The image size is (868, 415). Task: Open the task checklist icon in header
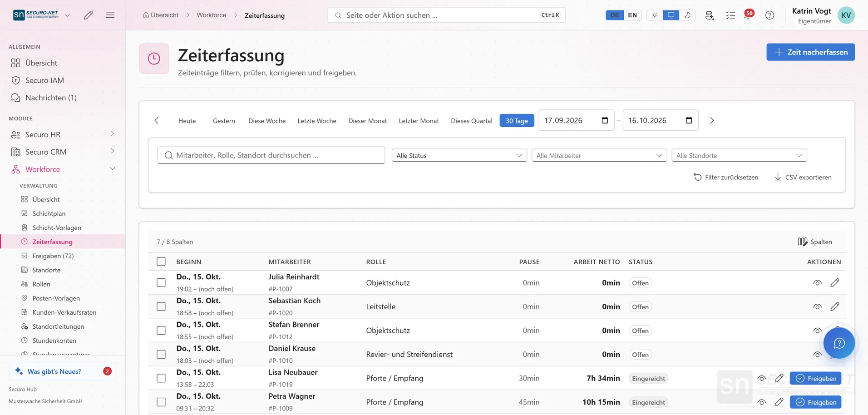point(730,15)
